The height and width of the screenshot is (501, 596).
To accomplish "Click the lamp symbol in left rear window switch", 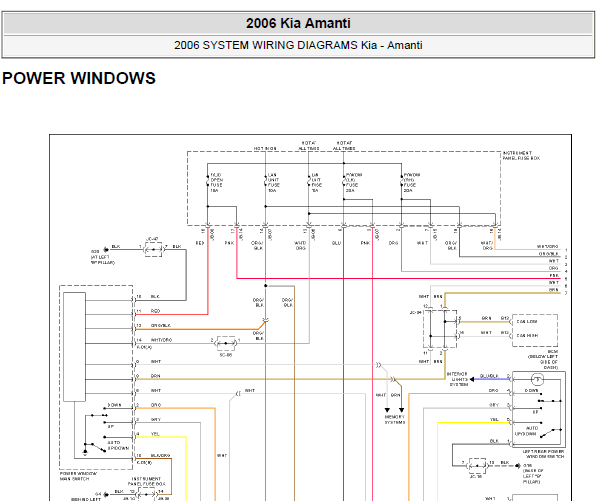I will coord(537,379).
